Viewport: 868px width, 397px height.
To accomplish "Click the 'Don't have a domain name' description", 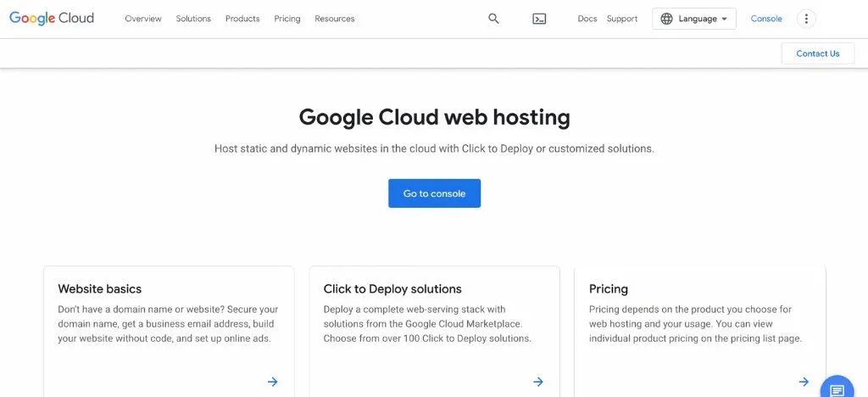I will pos(169,324).
